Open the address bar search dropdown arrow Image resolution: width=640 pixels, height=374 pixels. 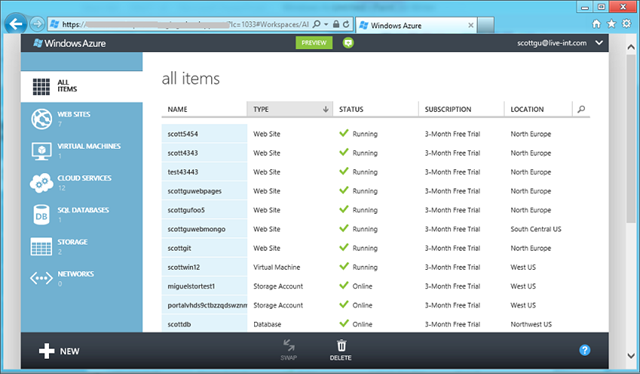(x=326, y=24)
